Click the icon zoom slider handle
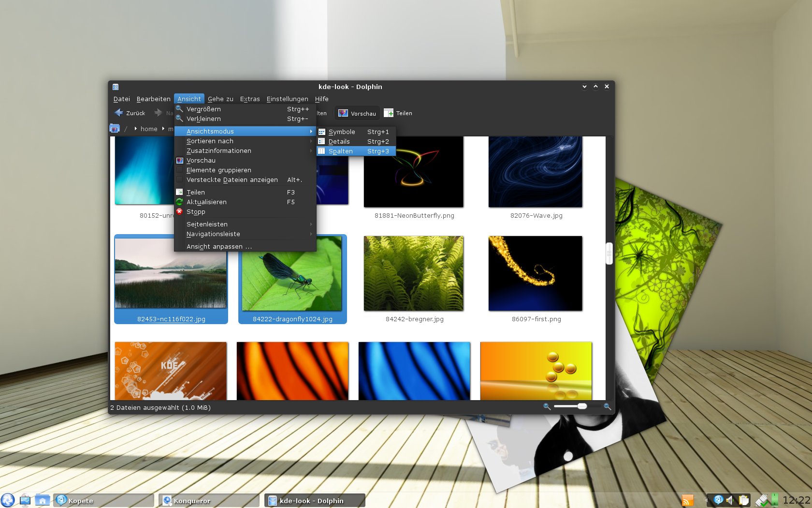 [x=582, y=406]
